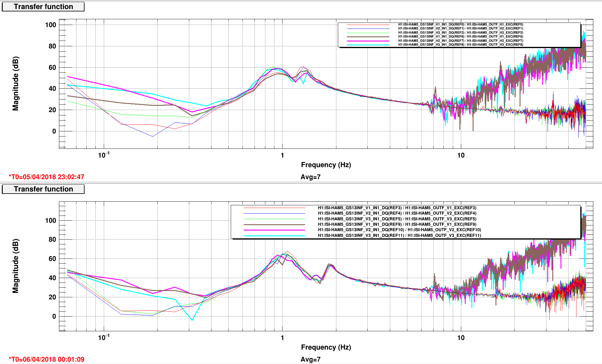
Task: Select the H1_IN1_DQ(REF6) legend entry text
Action: (x=461, y=37)
